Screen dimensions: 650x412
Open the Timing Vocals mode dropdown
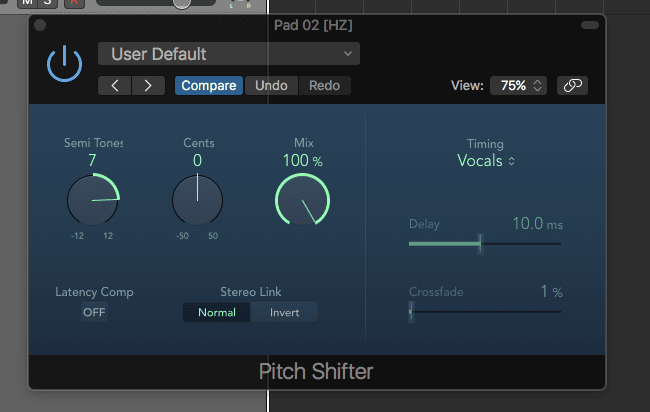click(486, 161)
